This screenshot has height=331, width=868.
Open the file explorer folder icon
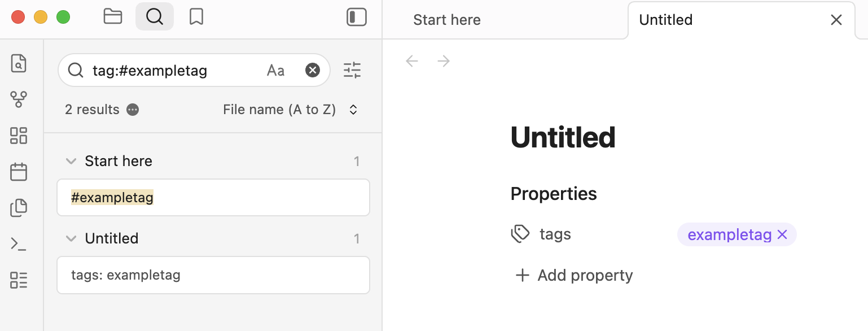pos(113,17)
